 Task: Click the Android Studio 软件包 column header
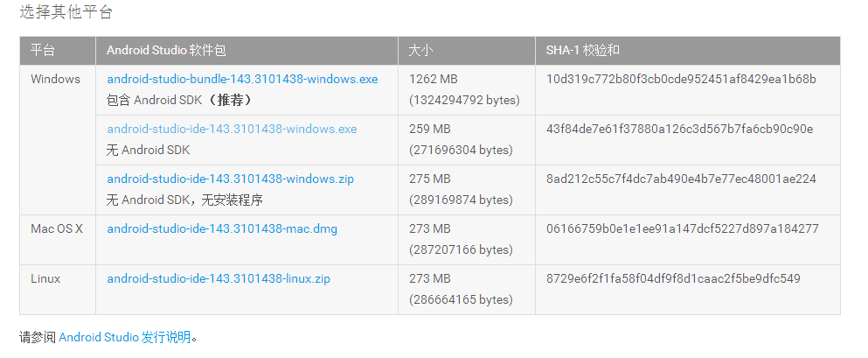[166, 50]
